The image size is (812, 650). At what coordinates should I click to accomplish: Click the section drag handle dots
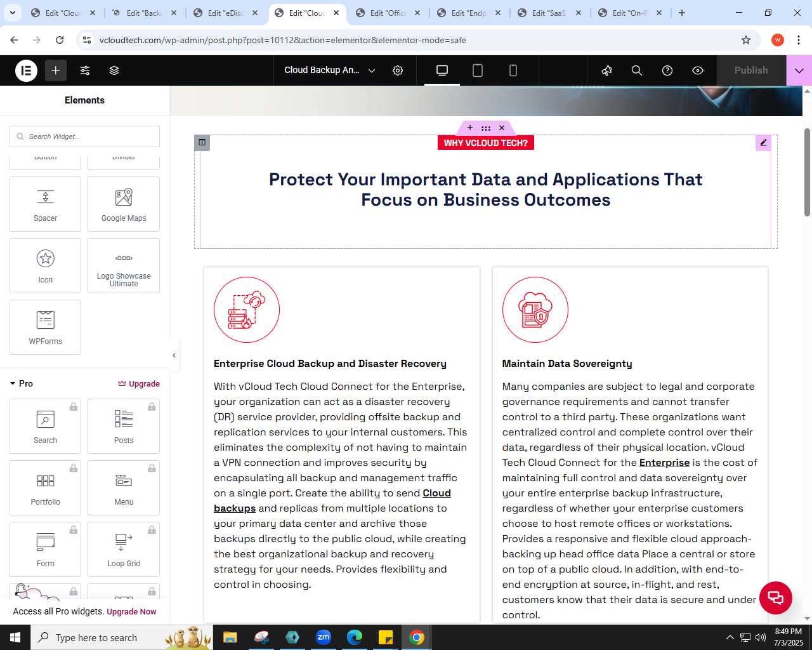[486, 128]
